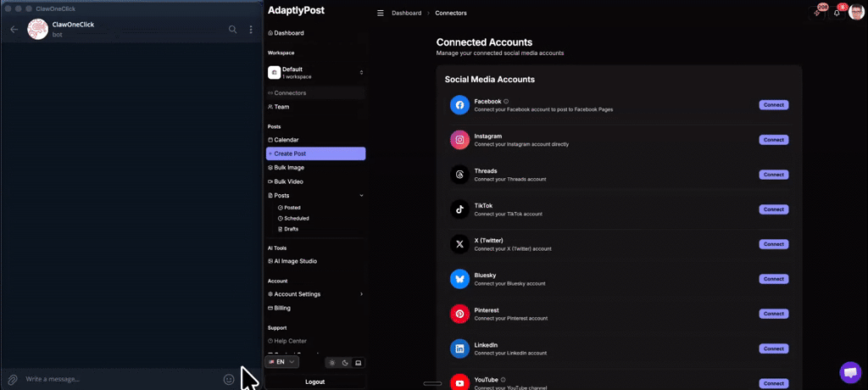This screenshot has height=390, width=868.
Task: Go back with the ClawOneClick back arrow
Action: tap(14, 30)
